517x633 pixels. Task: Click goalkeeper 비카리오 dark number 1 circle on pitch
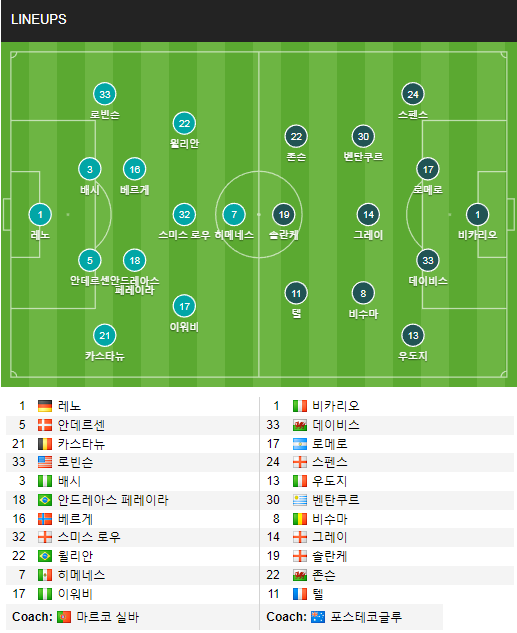tap(477, 214)
